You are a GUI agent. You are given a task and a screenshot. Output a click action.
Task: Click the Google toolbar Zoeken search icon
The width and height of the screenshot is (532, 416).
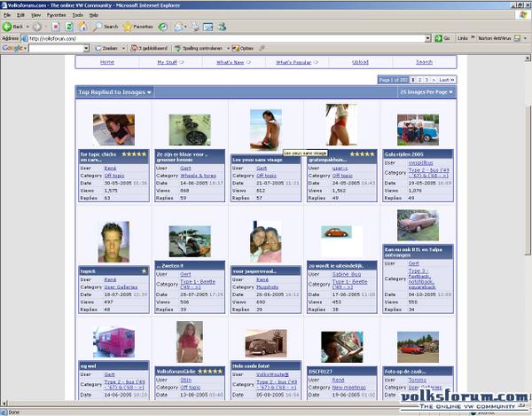click(x=98, y=48)
